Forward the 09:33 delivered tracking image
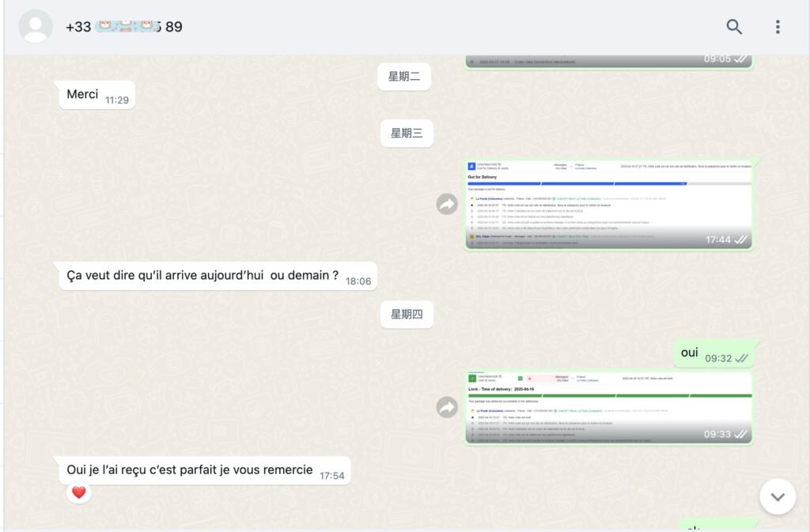 coord(447,407)
